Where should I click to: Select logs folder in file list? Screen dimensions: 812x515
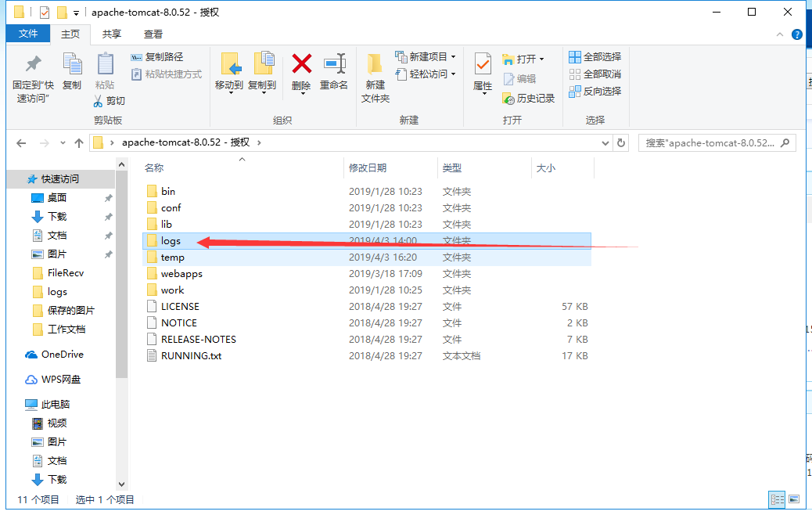tap(367, 241)
